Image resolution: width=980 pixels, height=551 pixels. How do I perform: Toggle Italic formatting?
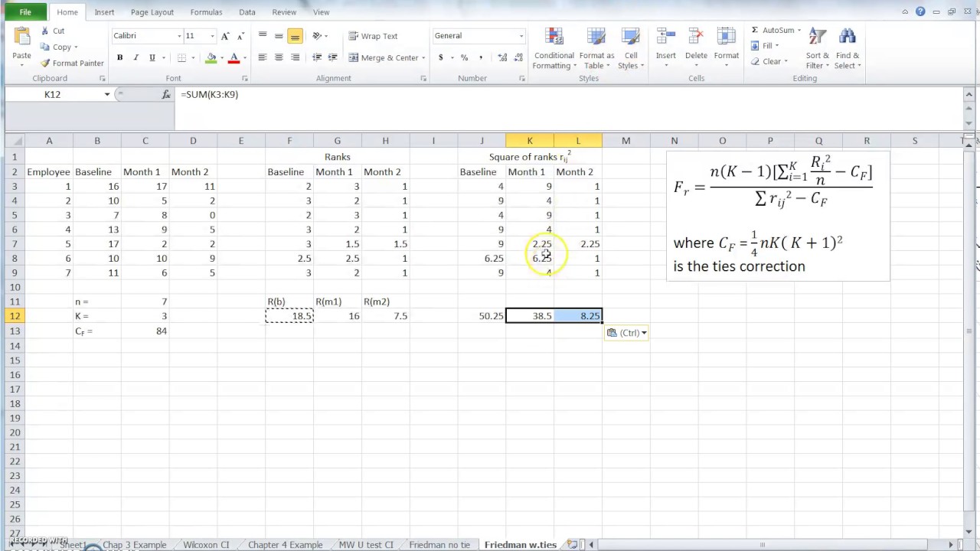coord(136,58)
